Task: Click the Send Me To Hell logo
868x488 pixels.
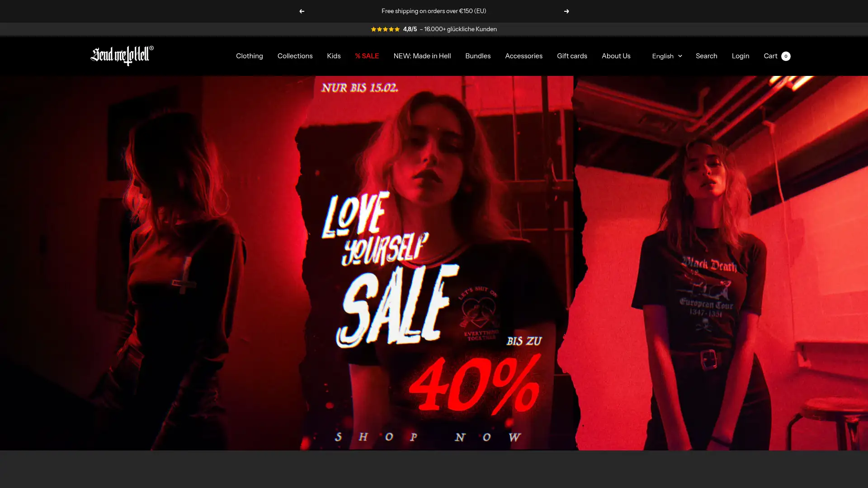Action: [x=120, y=56]
